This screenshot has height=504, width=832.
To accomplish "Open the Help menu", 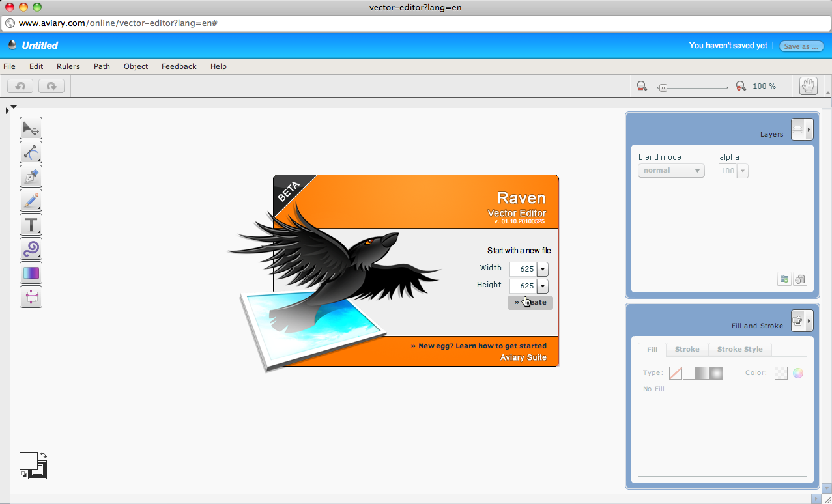I will [x=218, y=66].
